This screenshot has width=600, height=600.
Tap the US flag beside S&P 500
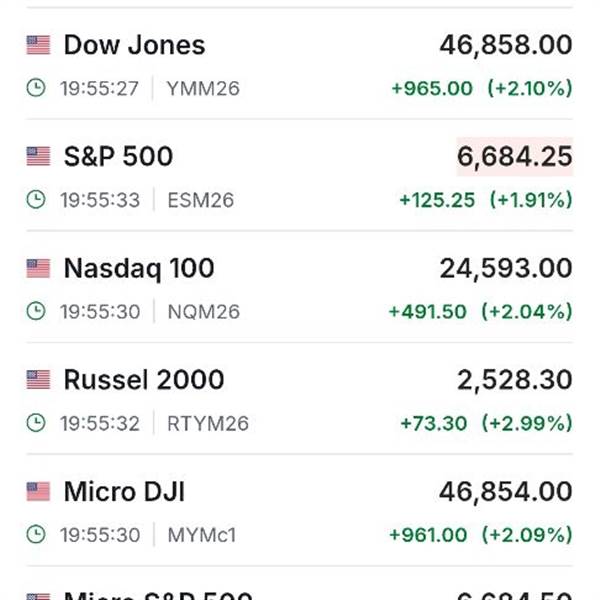click(38, 157)
